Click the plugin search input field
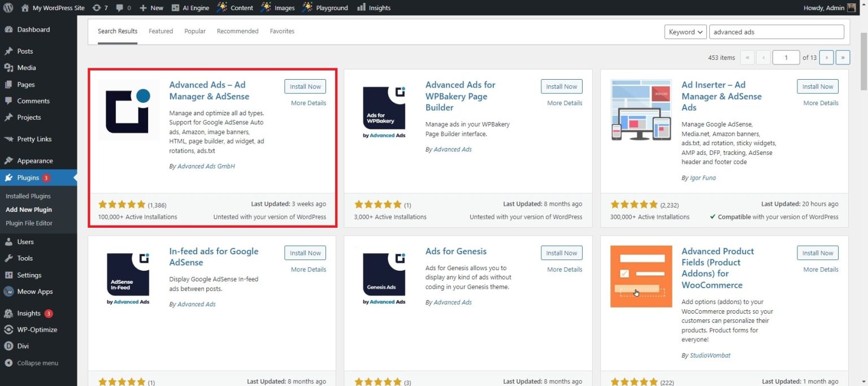Screen dimensions: 868x386 pos(776,32)
